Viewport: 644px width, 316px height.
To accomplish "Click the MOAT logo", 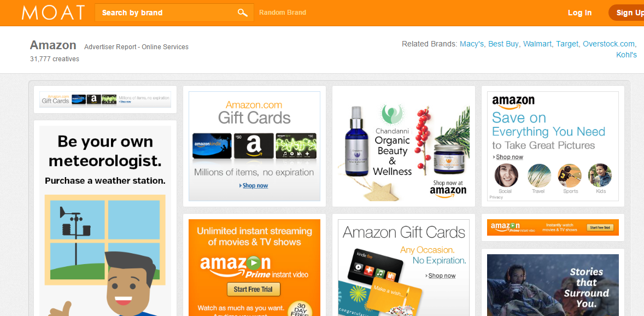I will tap(54, 13).
